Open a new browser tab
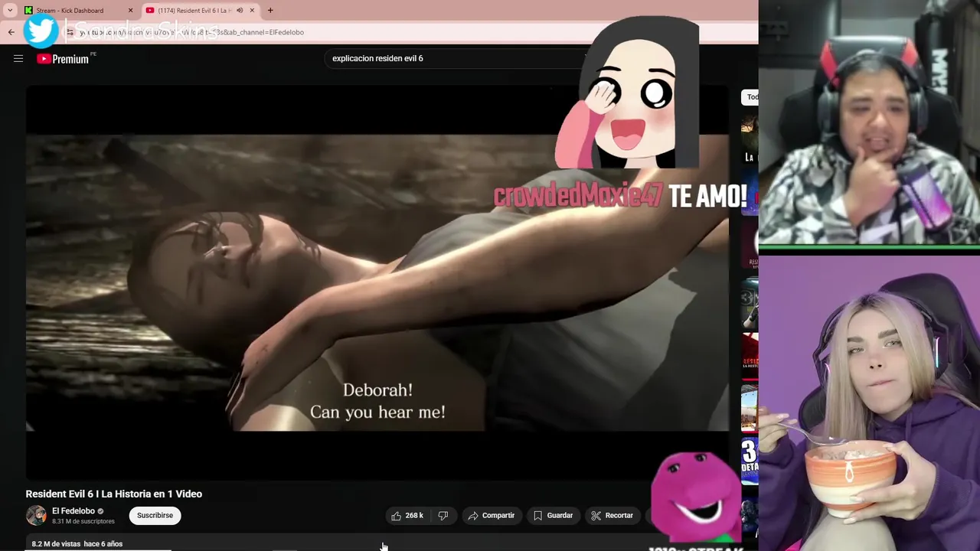This screenshot has width=980, height=551. 270,11
